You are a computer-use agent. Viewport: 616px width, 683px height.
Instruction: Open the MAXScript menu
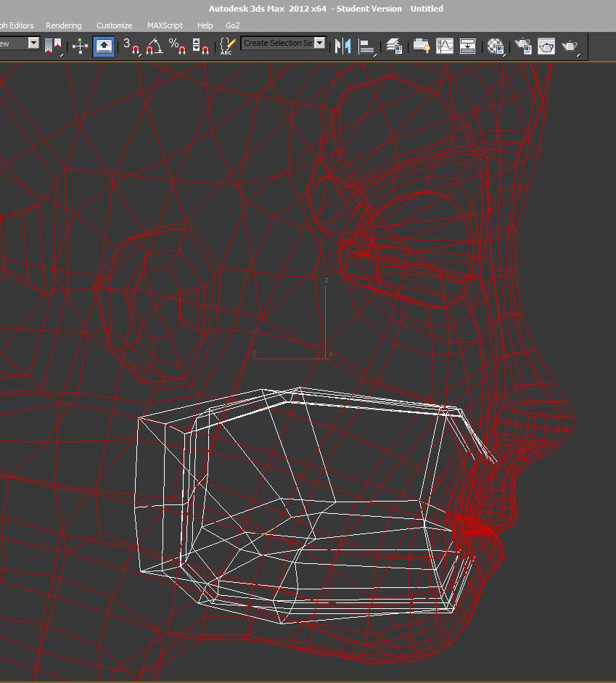click(x=165, y=25)
